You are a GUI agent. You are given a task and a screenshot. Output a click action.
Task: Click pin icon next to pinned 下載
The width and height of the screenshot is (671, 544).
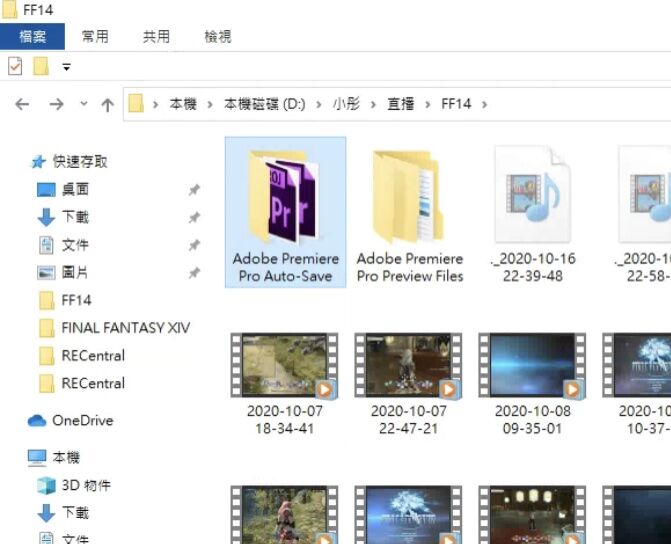[x=194, y=217]
